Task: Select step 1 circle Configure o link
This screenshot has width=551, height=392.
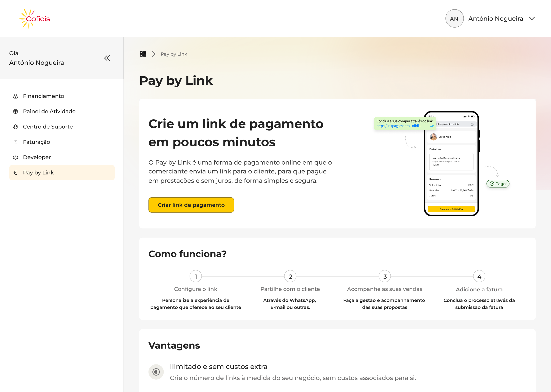Action: coord(196,276)
